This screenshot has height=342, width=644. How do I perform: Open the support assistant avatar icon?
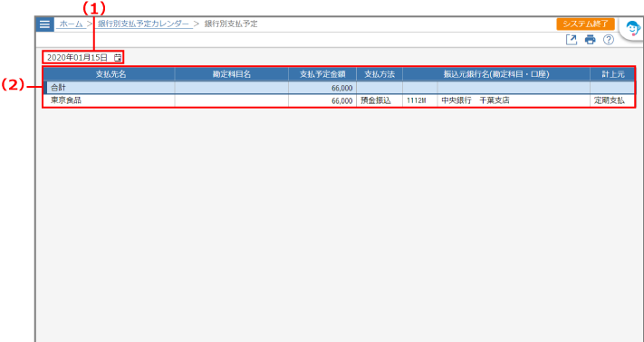click(x=633, y=29)
